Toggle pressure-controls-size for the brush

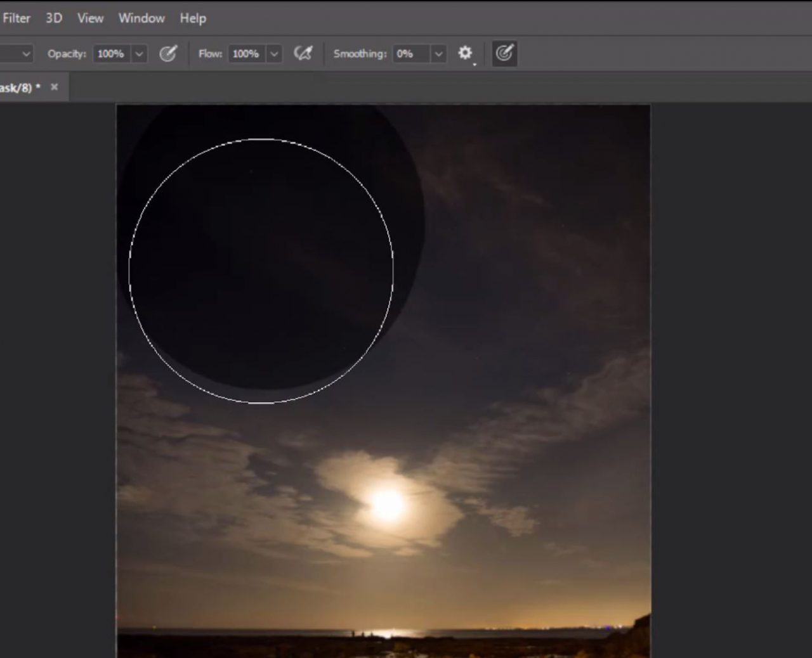504,53
